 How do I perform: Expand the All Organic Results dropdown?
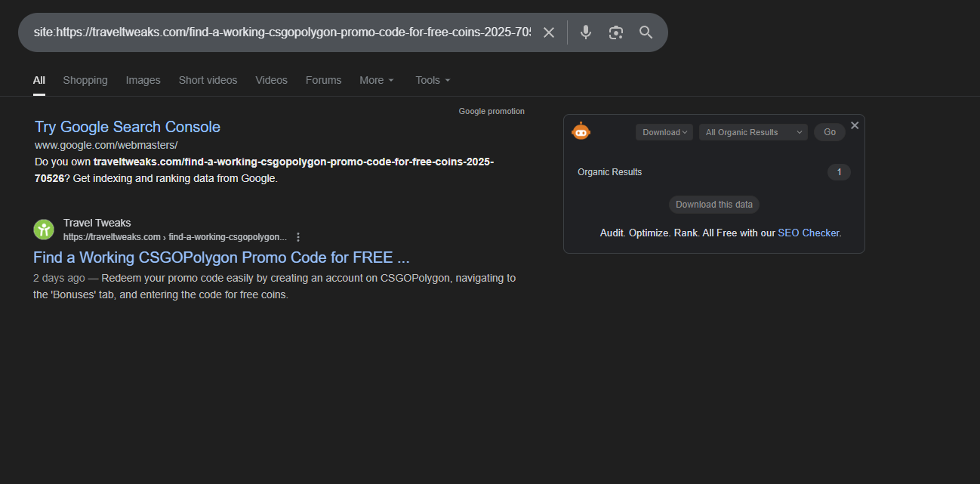tap(753, 132)
